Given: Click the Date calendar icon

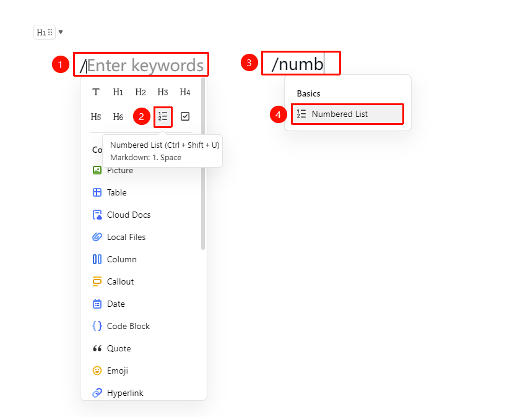Looking at the screenshot, I should [x=97, y=304].
